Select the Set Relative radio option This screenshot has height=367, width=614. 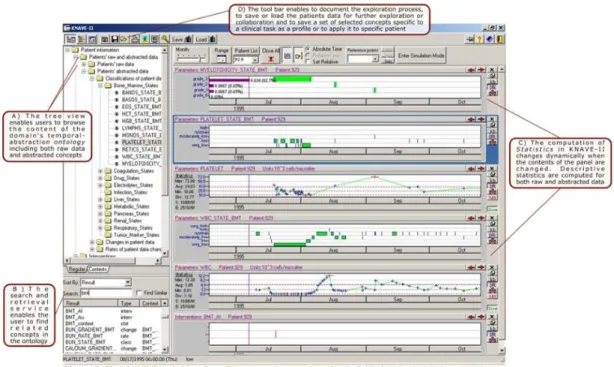(x=308, y=61)
